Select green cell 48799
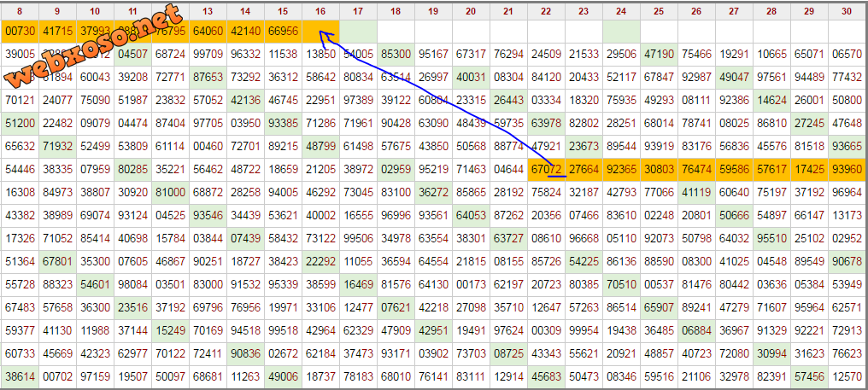Image resolution: width=868 pixels, height=390 pixels. pyautogui.click(x=320, y=147)
